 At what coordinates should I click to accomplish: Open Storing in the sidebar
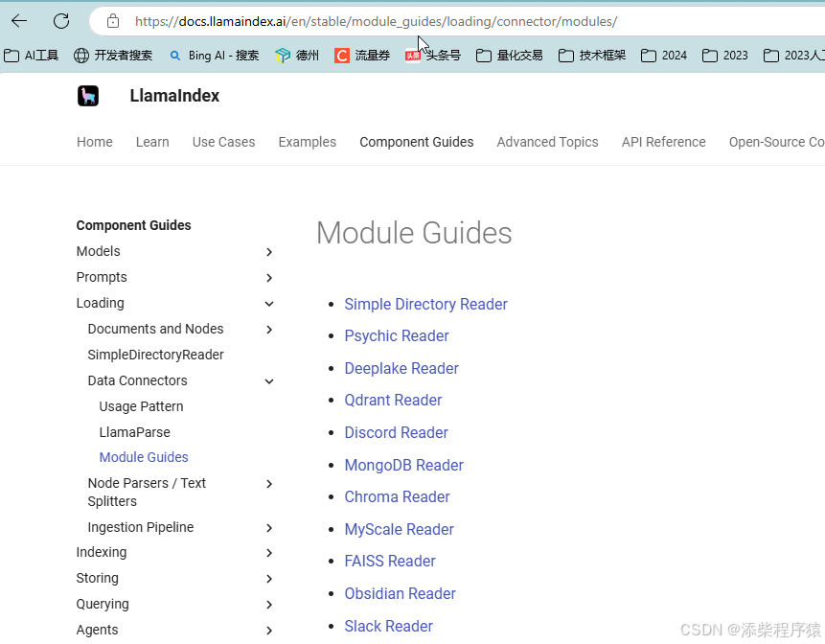coord(98,578)
